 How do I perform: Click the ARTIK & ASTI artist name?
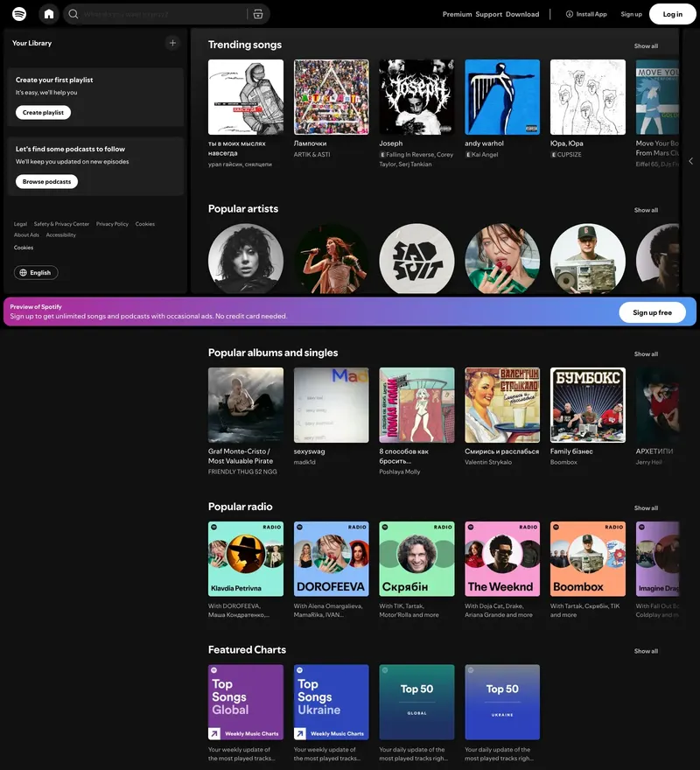(x=311, y=154)
